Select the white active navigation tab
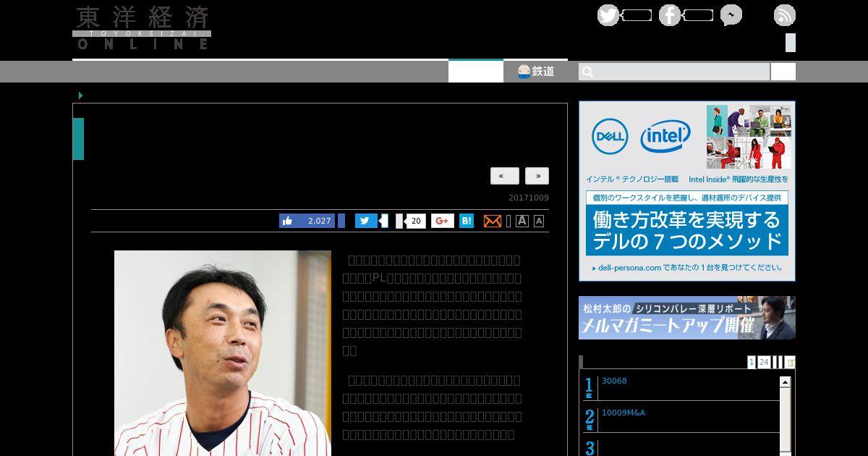This screenshot has height=456, width=868. [476, 71]
